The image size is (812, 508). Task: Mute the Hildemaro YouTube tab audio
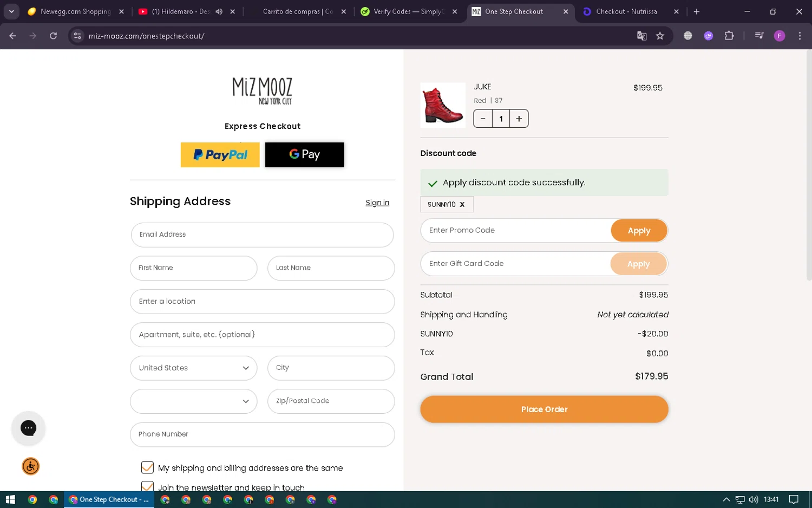(x=219, y=11)
